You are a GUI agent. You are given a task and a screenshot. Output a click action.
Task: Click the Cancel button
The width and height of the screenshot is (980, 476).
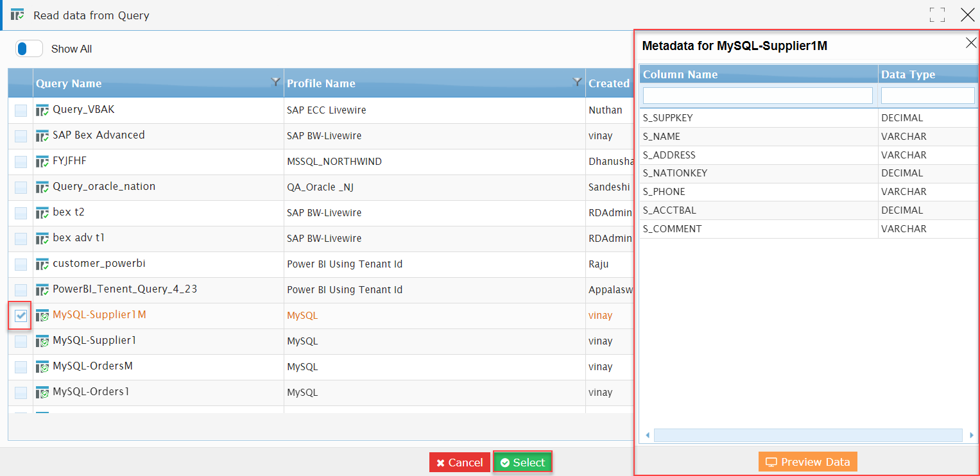click(460, 463)
